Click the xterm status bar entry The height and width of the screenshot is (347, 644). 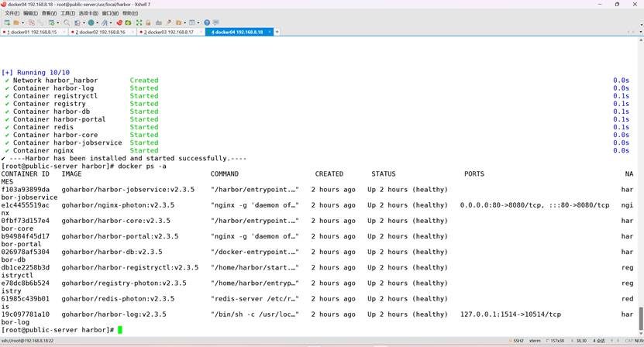coord(535,341)
